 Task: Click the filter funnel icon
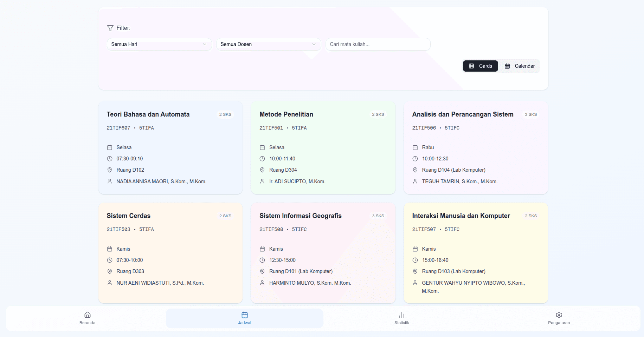tap(110, 28)
